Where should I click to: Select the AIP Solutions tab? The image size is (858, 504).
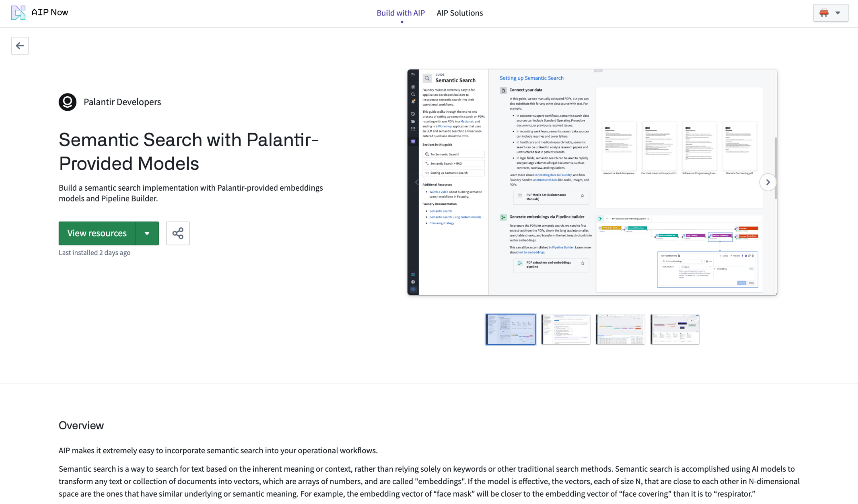click(460, 13)
